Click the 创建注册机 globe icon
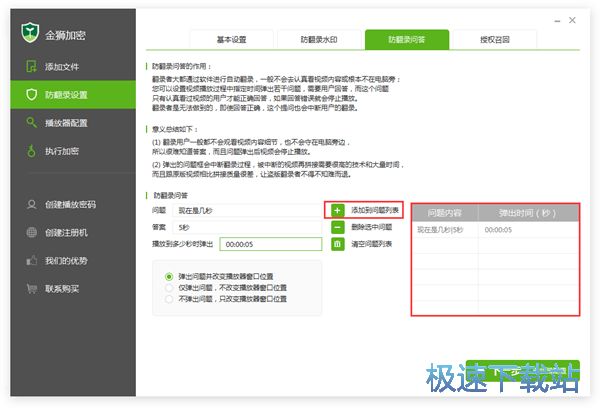600x408 pixels. (x=31, y=232)
